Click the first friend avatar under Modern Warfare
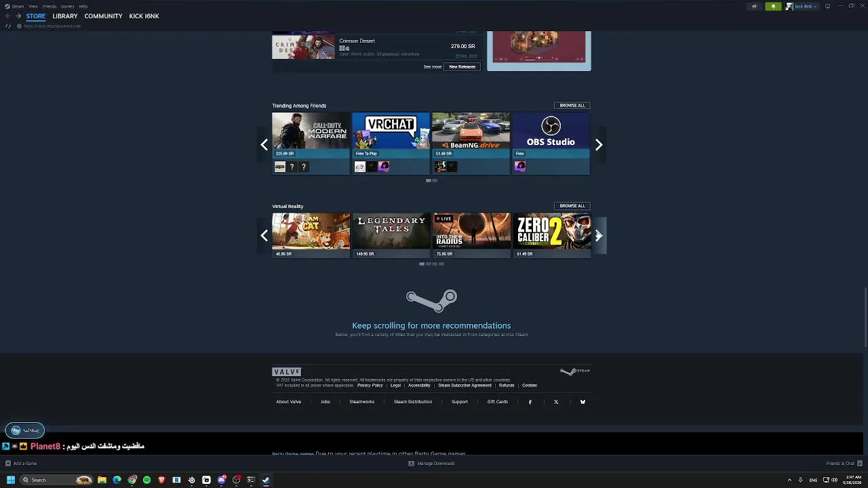 (280, 167)
